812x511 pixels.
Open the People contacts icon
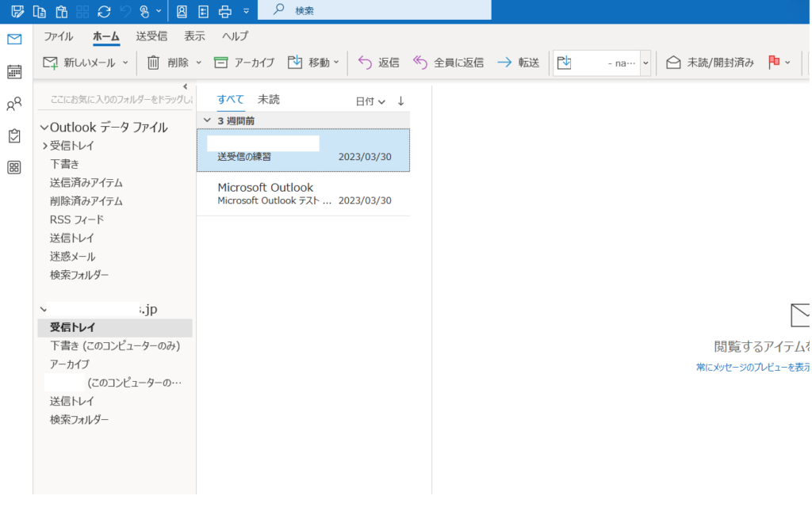click(x=14, y=104)
